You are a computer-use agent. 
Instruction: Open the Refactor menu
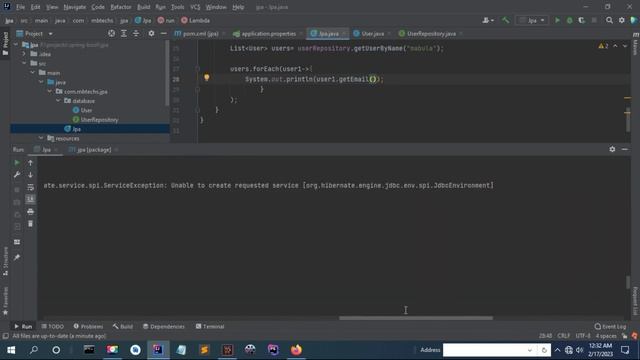(121, 7)
